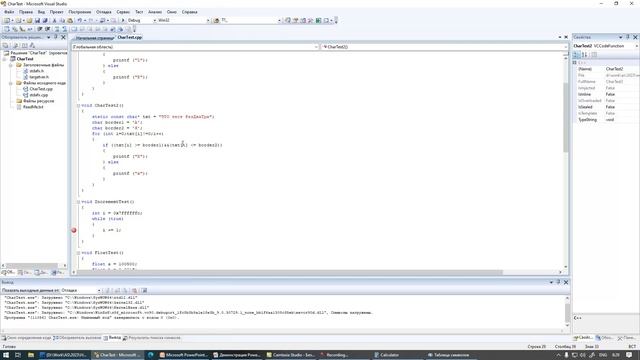Image resolution: width=640 pixels, height=360 pixels.
Task: Select the CharTest project node
Action: [x=25, y=59]
